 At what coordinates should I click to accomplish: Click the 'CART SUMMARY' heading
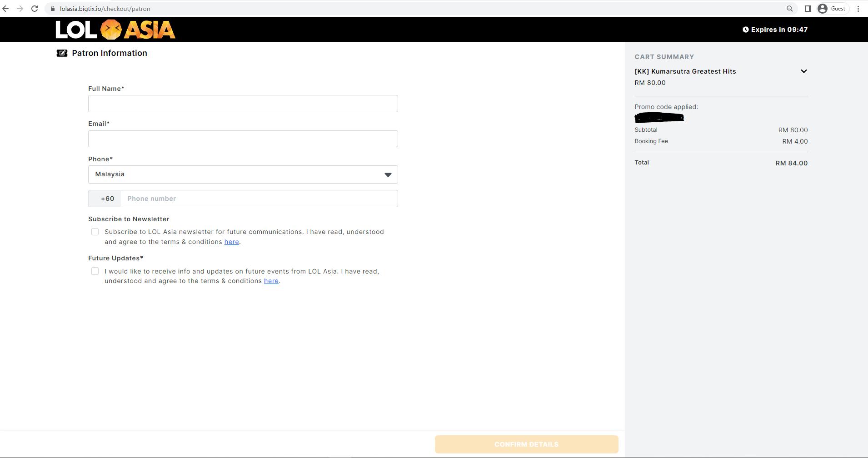tap(664, 57)
